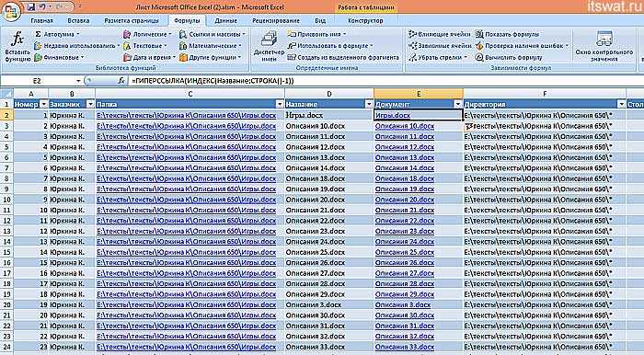Select Юркина К. cell in row 12
The height and width of the screenshot is (355, 644).
(72, 221)
